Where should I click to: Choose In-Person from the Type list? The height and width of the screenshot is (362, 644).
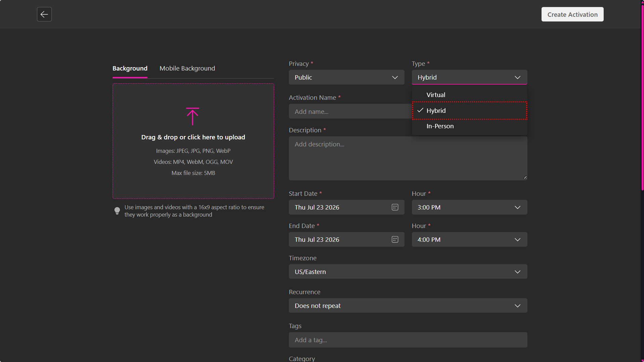click(469, 126)
